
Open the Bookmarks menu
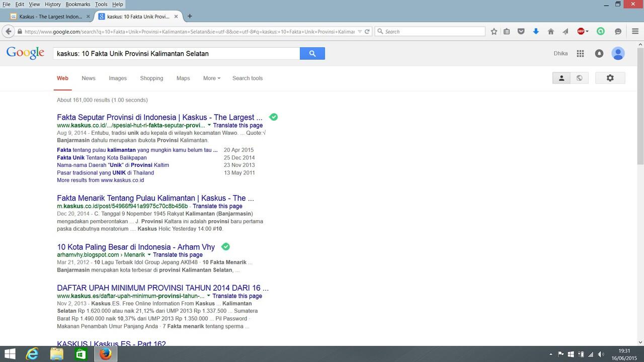(x=78, y=4)
